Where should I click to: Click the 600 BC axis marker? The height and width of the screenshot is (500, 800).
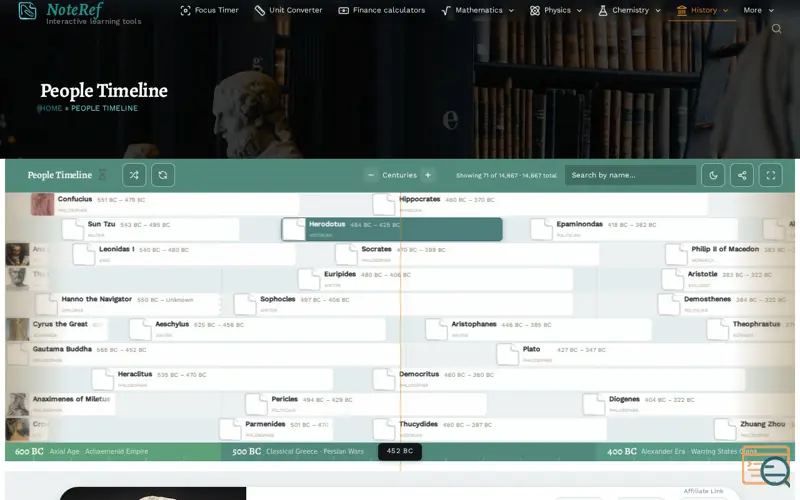[29, 452]
